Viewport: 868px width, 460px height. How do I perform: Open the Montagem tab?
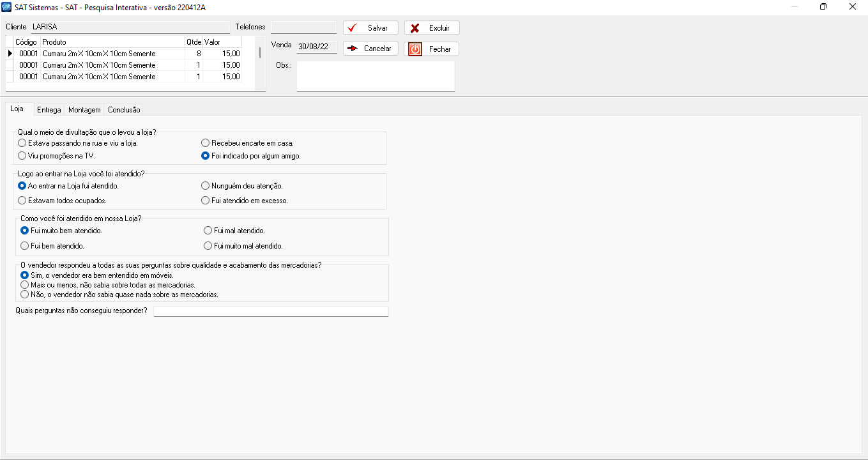pos(84,110)
